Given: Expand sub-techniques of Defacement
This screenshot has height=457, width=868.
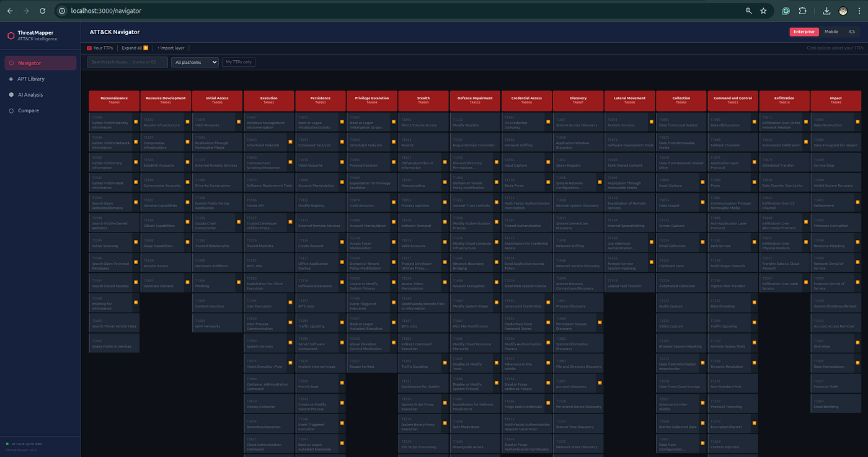Looking at the screenshot, I should pyautogui.click(x=857, y=203).
